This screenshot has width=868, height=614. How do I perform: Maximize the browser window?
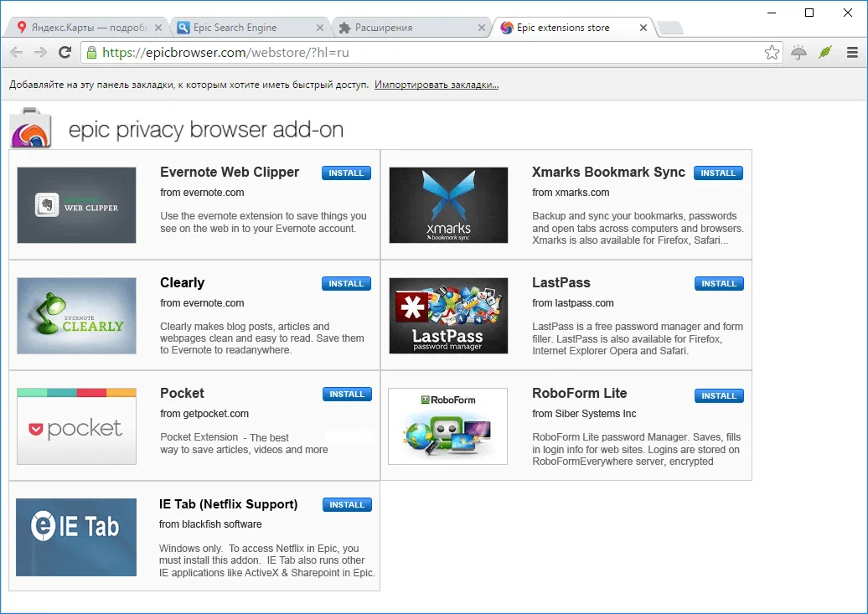point(809,13)
